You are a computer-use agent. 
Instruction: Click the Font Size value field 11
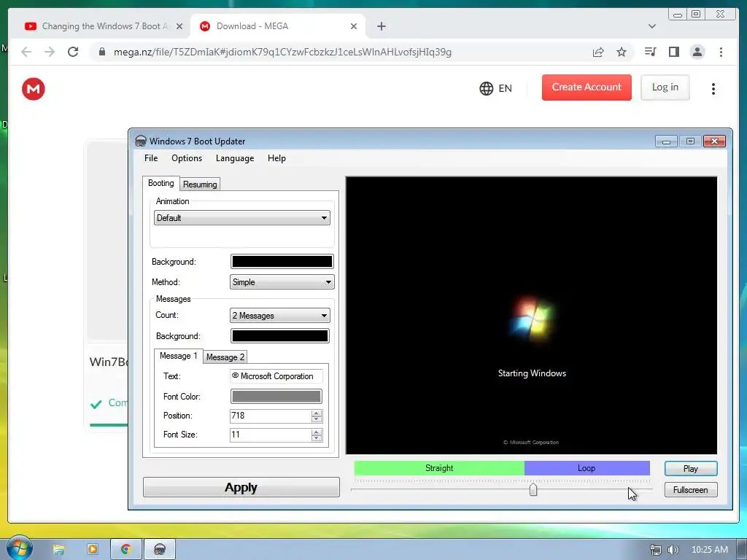271,435
